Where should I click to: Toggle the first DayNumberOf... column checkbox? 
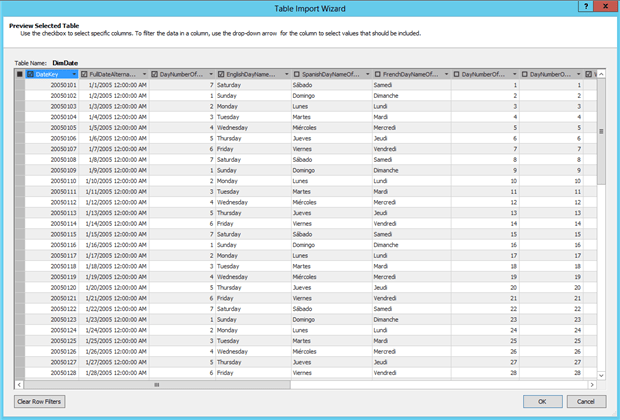155,74
